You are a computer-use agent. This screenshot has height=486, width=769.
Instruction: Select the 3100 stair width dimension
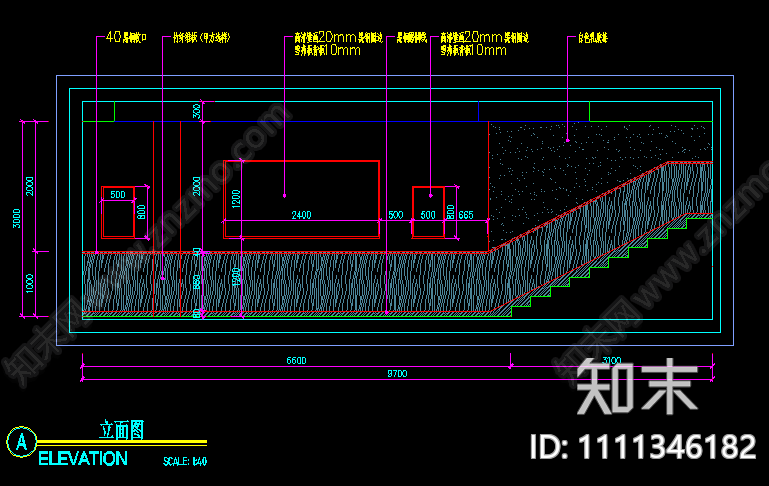click(612, 360)
